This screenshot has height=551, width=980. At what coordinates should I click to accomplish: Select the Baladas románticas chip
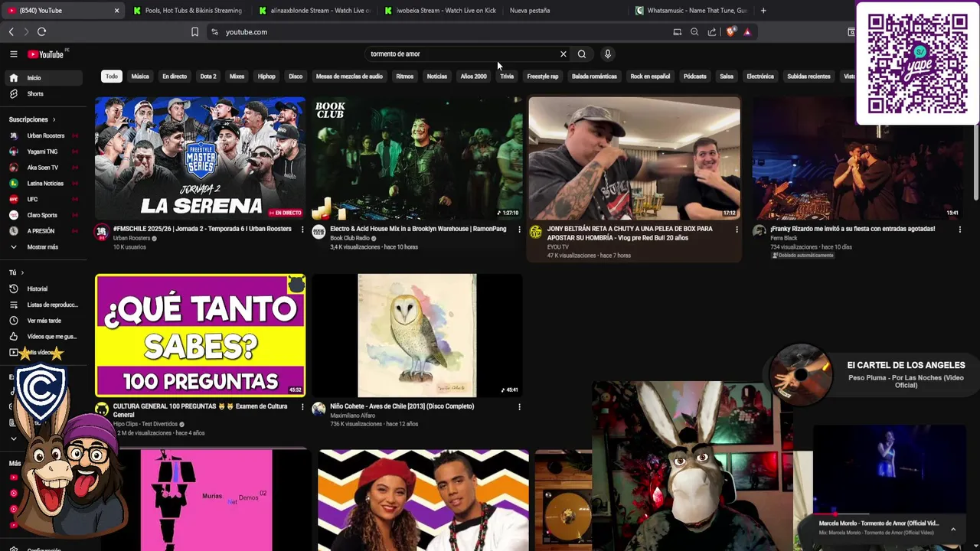click(594, 77)
